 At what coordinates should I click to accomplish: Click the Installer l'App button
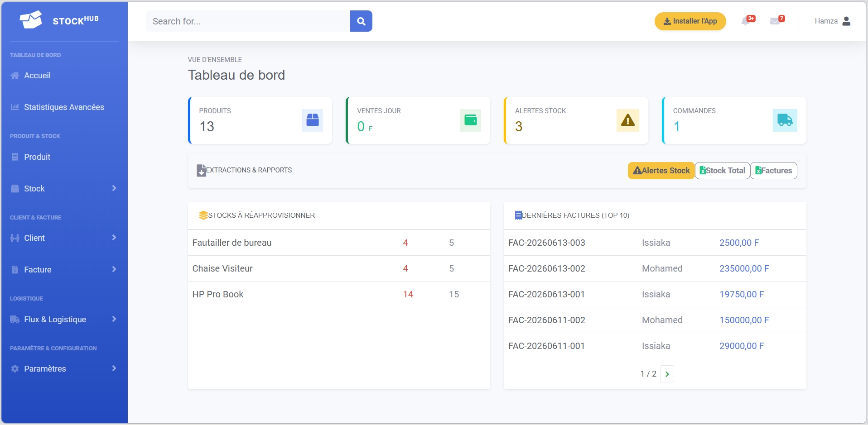(x=690, y=21)
